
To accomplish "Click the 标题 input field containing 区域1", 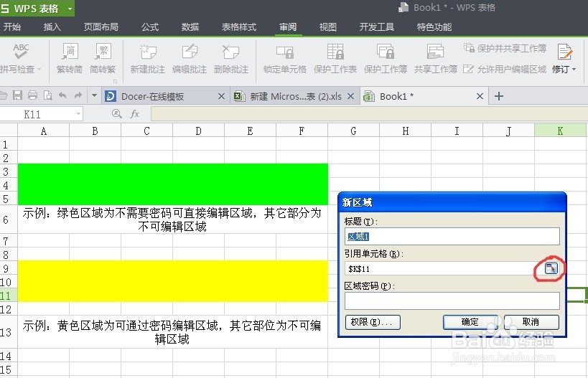I will pos(452,237).
